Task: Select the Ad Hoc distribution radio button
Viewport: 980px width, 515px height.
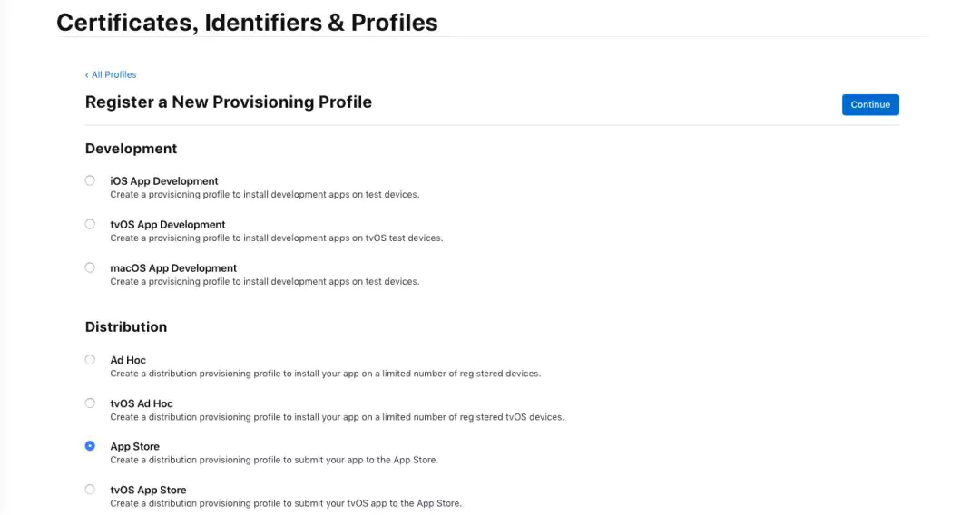Action: (x=90, y=359)
